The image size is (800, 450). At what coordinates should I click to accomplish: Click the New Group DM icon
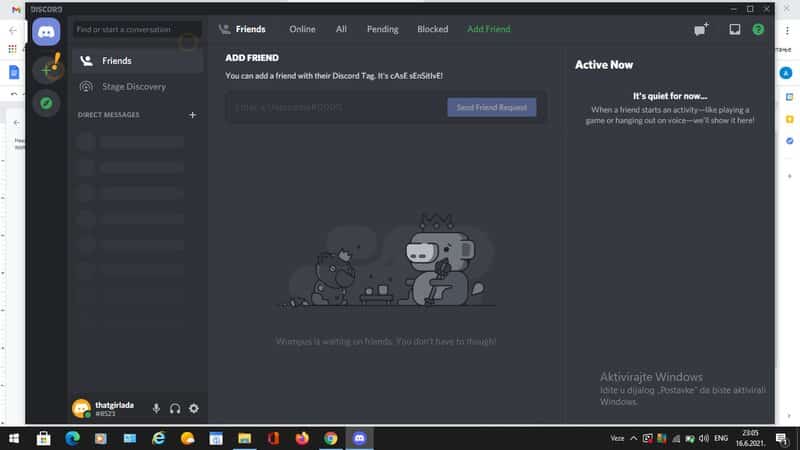pos(702,29)
